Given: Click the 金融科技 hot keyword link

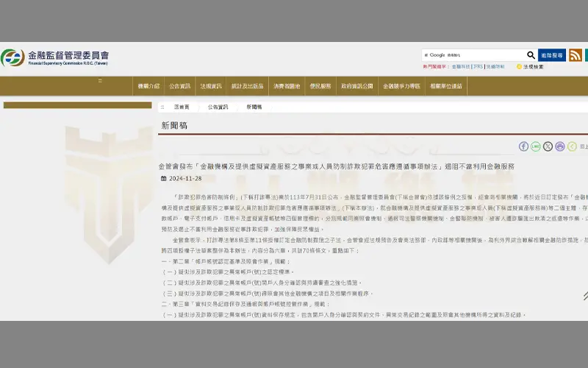Looking at the screenshot, I should 460,66.
